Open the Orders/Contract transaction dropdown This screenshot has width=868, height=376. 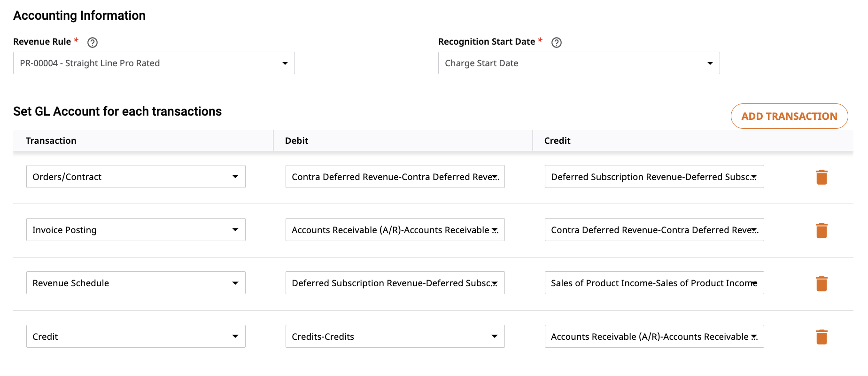pos(136,177)
